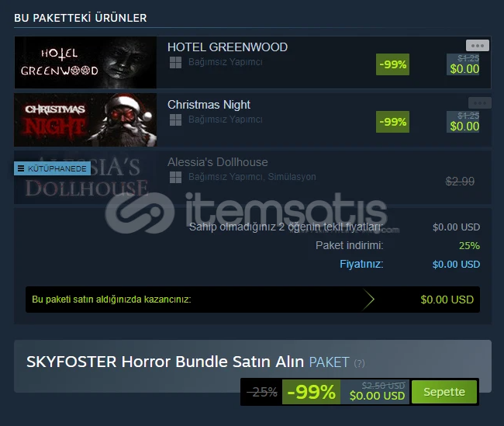Click the savings arrow chevron in black bar

point(368,300)
